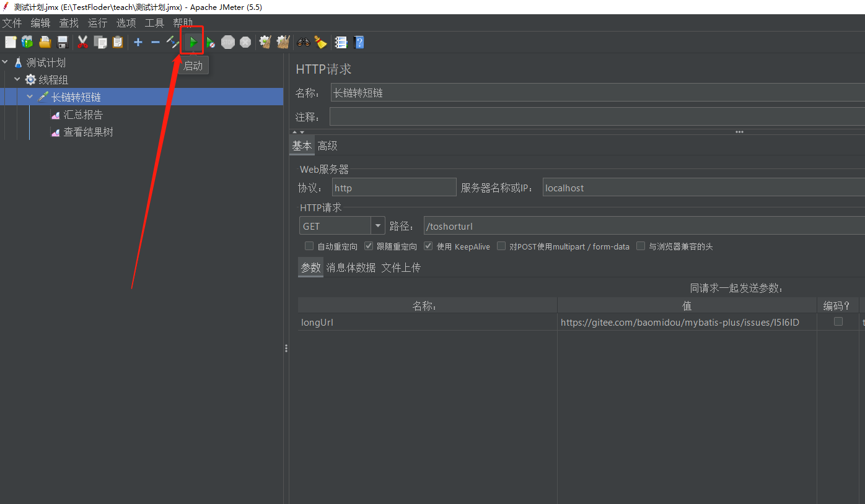Open the Help question mark icon

[x=359, y=42]
